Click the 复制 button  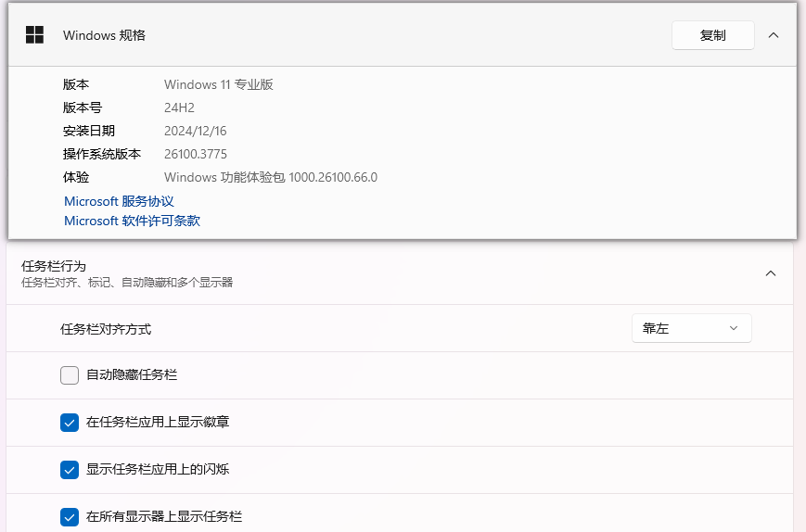[712, 35]
